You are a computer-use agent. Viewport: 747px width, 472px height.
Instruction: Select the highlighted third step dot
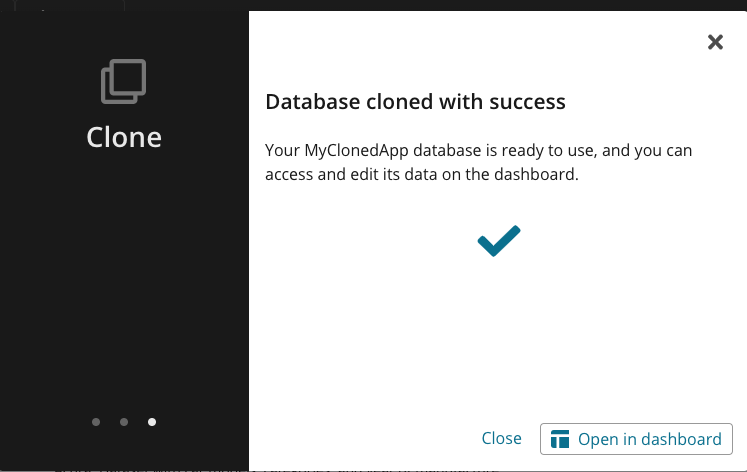click(152, 422)
